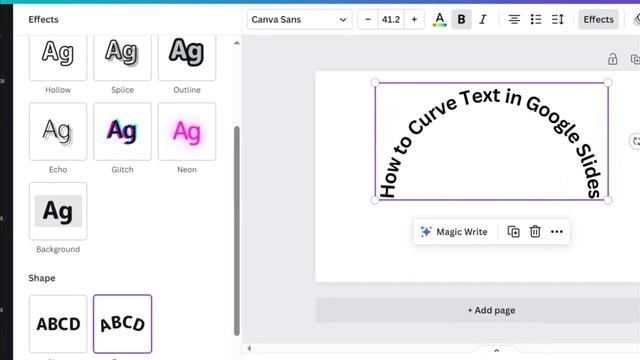Click the bottom-right resize handle of text box
Screen dimensions: 640x360
(x=608, y=200)
